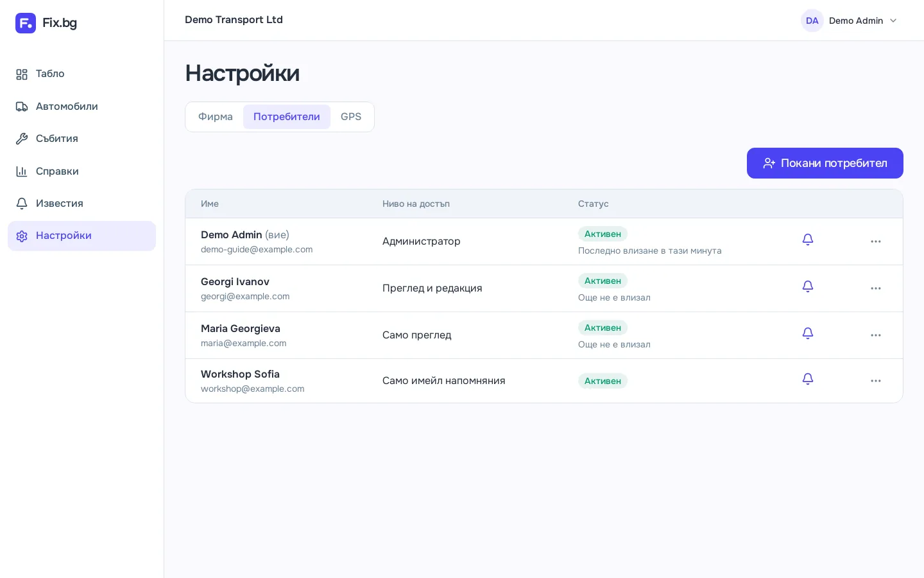Click Само имейл напомняния cell

click(444, 381)
